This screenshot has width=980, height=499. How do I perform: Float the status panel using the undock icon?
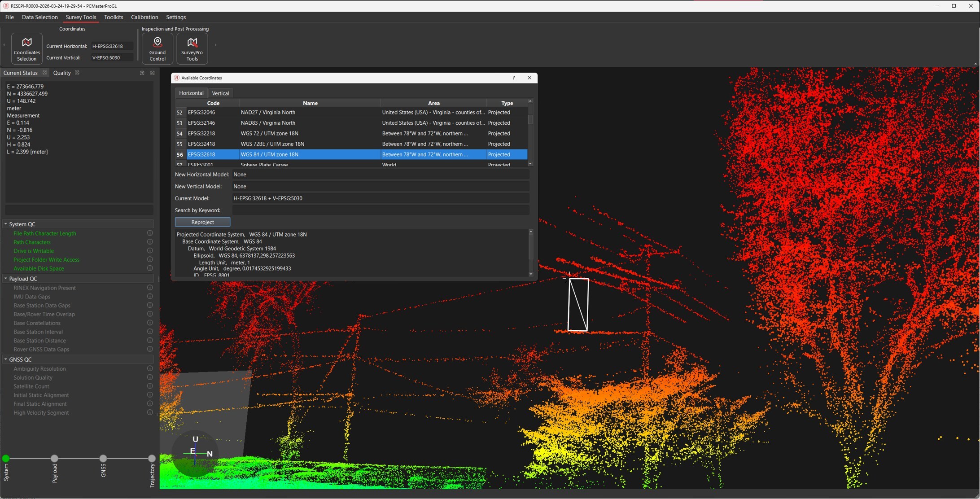(x=142, y=73)
